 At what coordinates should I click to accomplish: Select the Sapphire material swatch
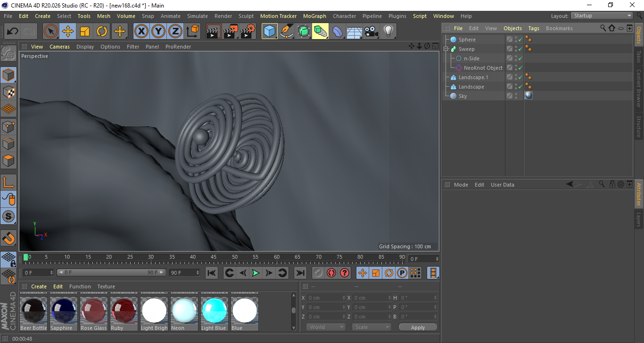click(x=63, y=312)
